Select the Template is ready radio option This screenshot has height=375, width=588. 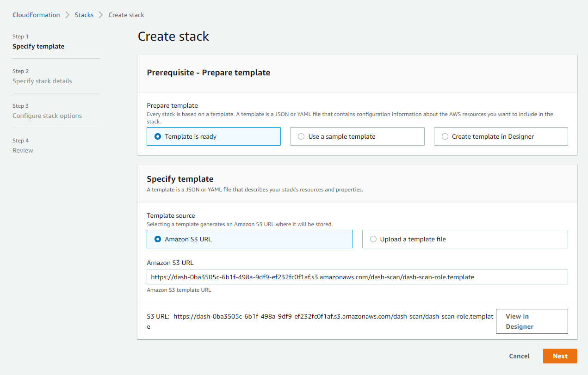click(x=158, y=136)
